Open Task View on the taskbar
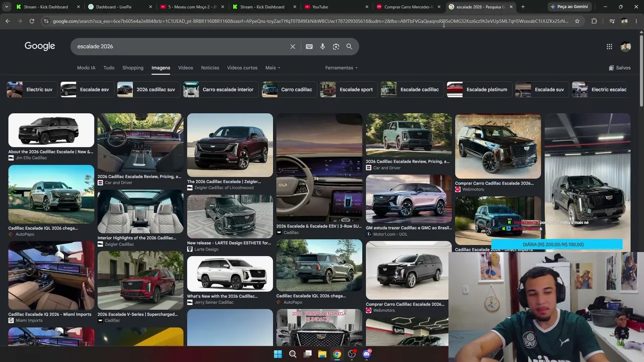Image resolution: width=644 pixels, height=362 pixels. tap(307, 354)
